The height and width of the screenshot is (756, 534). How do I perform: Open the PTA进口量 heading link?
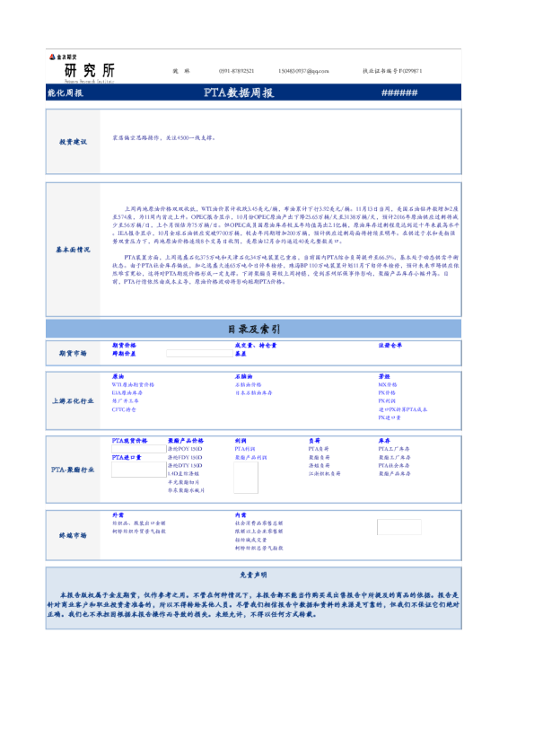127,457
